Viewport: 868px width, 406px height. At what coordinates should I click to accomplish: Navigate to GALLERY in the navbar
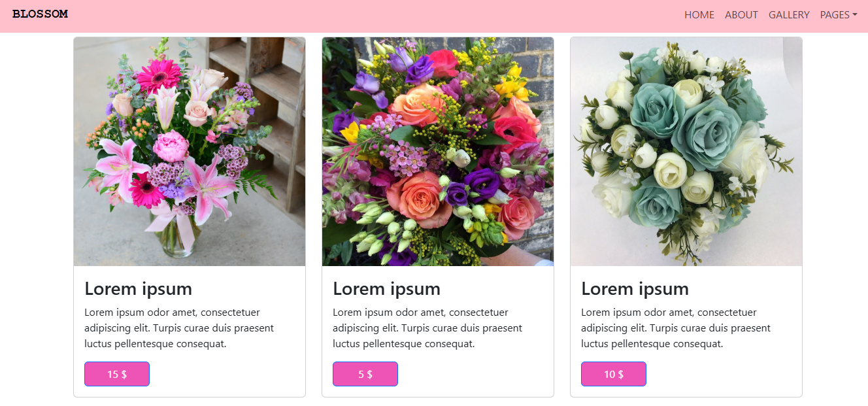[x=789, y=15]
